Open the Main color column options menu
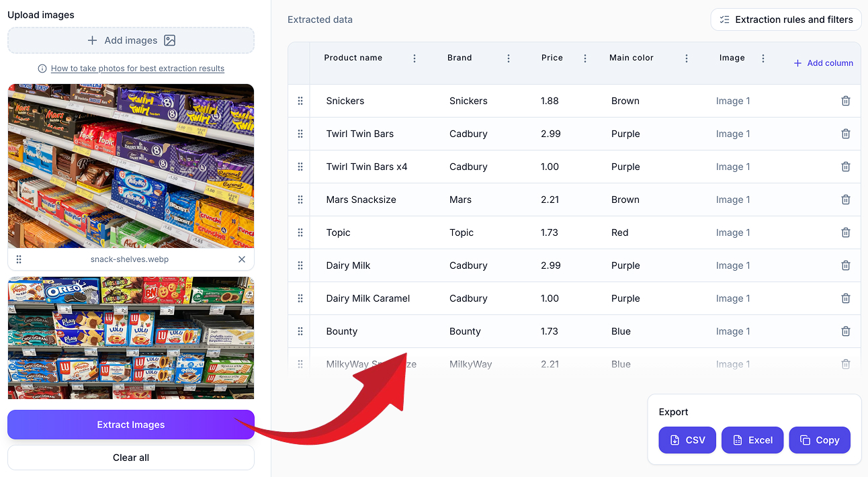This screenshot has height=477, width=868. (687, 58)
